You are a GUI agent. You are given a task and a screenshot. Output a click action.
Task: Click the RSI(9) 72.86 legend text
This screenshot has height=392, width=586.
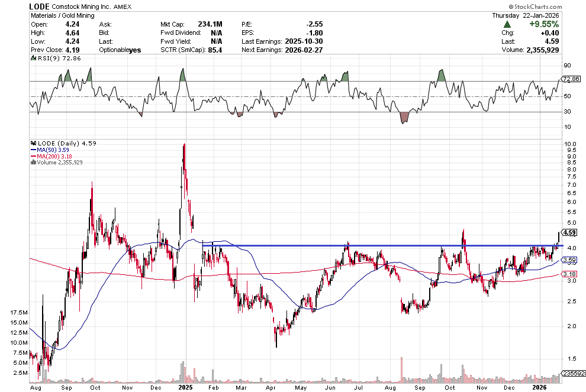(59, 59)
